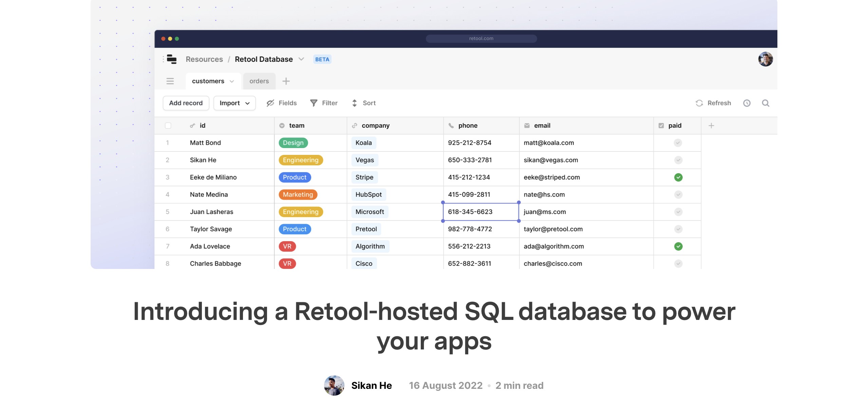Click phone column handset icon
Image resolution: width=868 pixels, height=415 pixels.
[451, 126]
